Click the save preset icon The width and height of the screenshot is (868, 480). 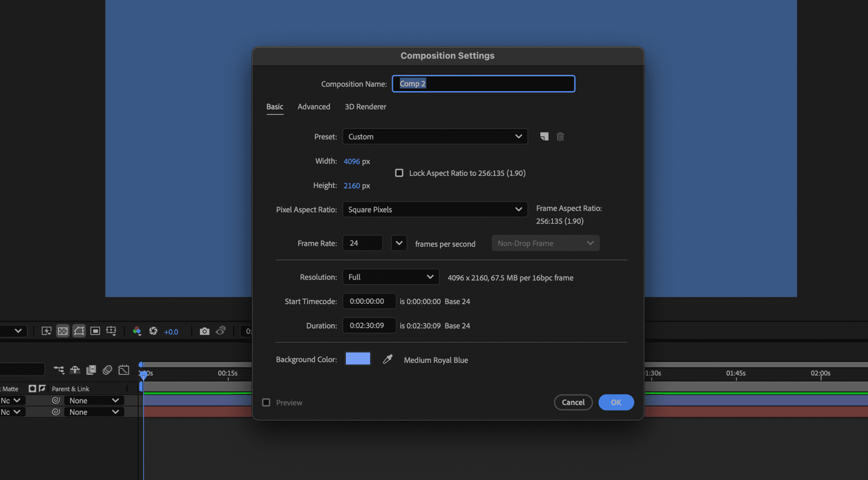[x=544, y=136]
